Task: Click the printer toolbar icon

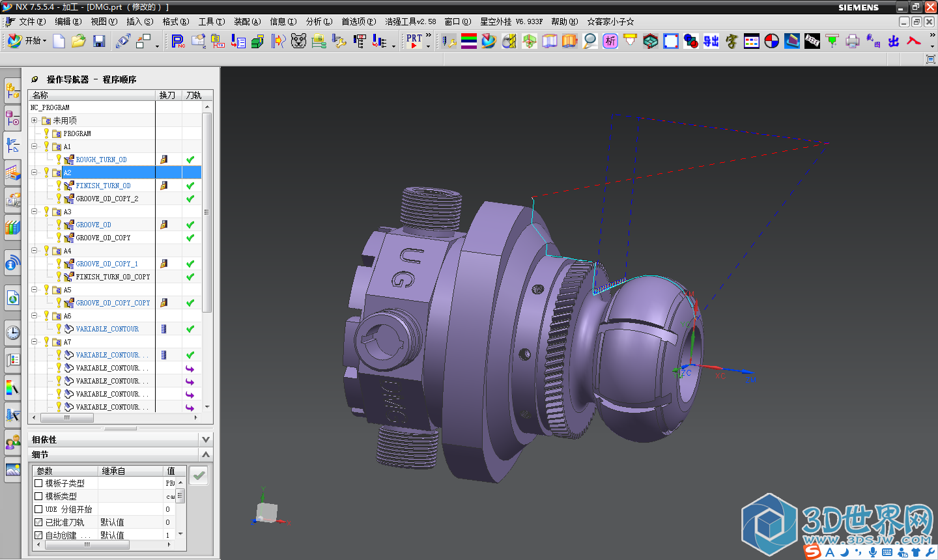Action: [x=853, y=41]
